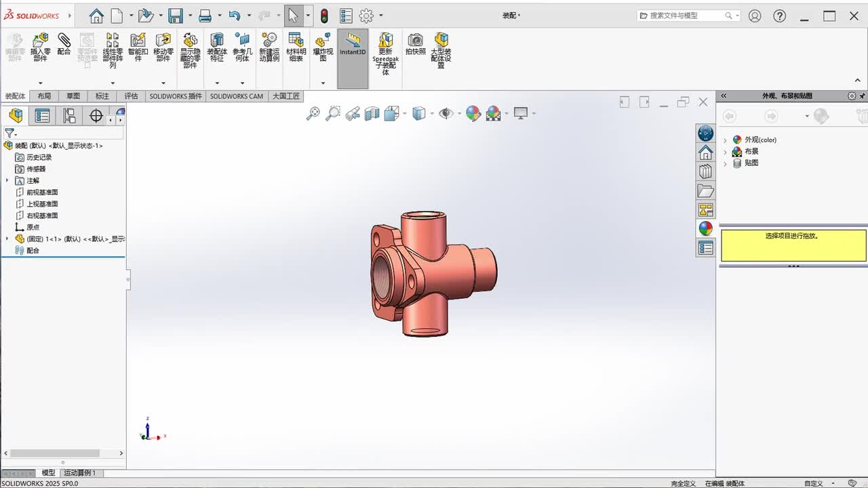Click the Rebuild traffic light icon
Screen dimensions: 868x488
(x=324, y=16)
